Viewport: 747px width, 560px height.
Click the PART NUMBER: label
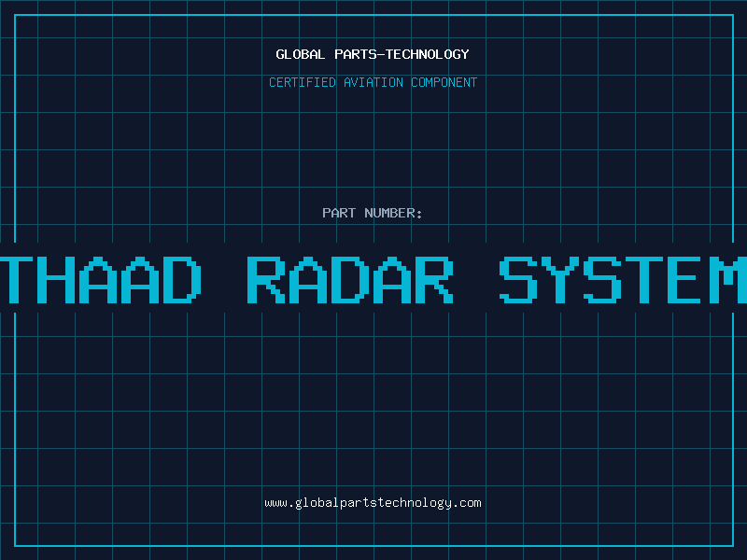(x=373, y=213)
